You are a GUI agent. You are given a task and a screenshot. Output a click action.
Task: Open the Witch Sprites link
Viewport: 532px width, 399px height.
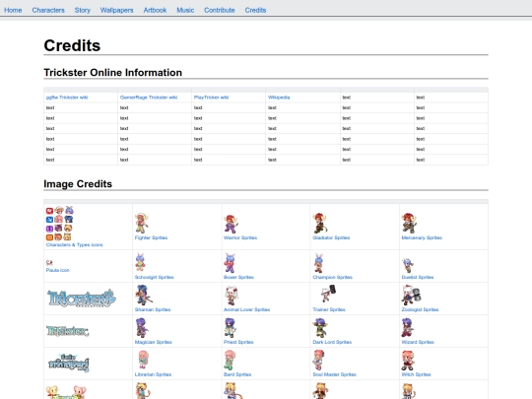click(416, 374)
